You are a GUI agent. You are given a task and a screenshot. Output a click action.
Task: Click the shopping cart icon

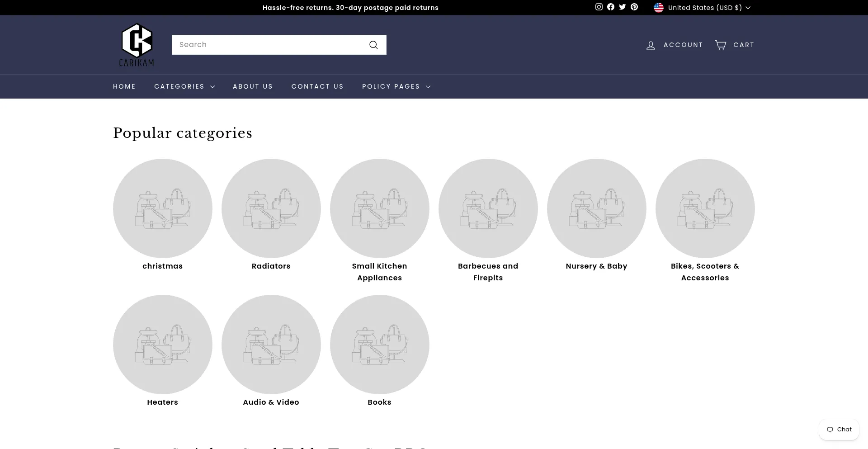click(721, 45)
